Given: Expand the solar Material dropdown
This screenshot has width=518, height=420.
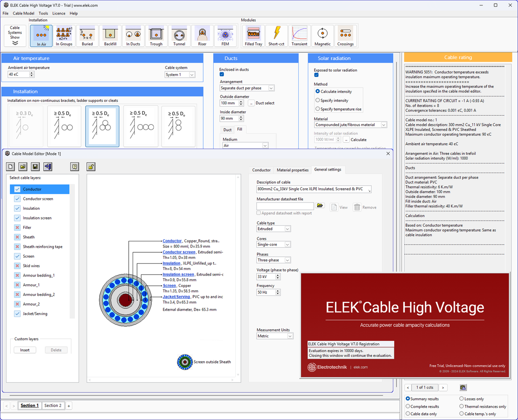Looking at the screenshot, I should click(351, 125).
